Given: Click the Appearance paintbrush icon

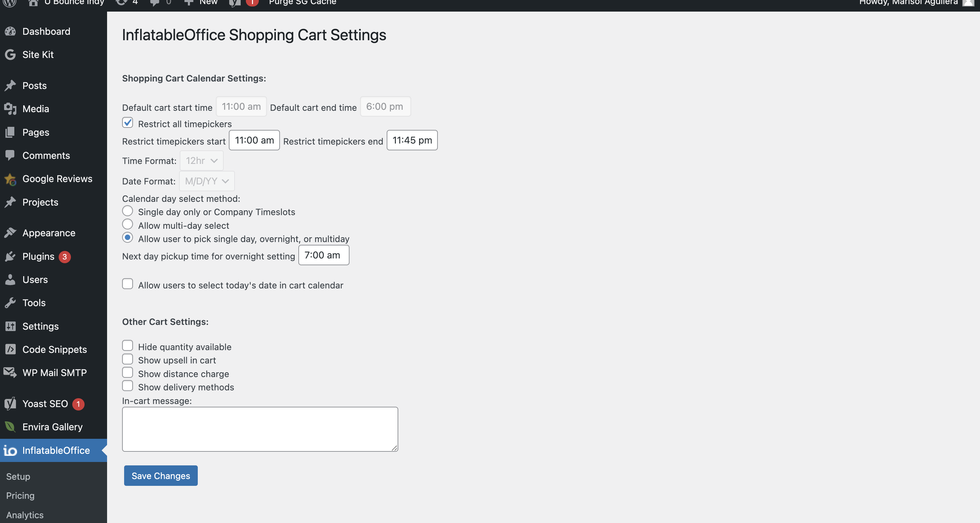Looking at the screenshot, I should [x=10, y=233].
